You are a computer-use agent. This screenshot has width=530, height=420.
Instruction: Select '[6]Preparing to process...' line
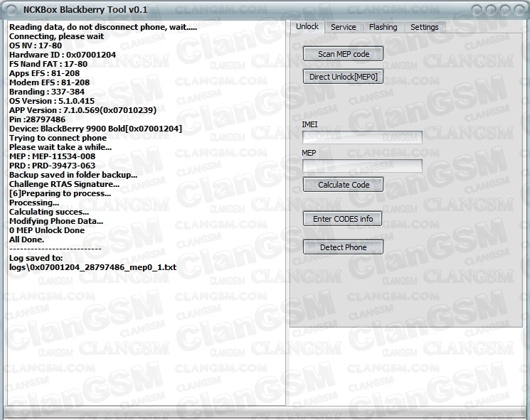point(60,193)
